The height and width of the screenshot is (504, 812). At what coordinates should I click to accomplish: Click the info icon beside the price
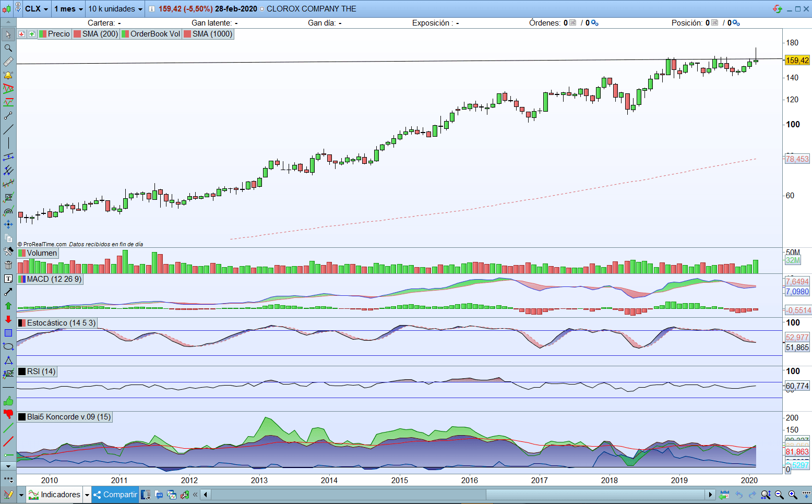pyautogui.click(x=152, y=9)
